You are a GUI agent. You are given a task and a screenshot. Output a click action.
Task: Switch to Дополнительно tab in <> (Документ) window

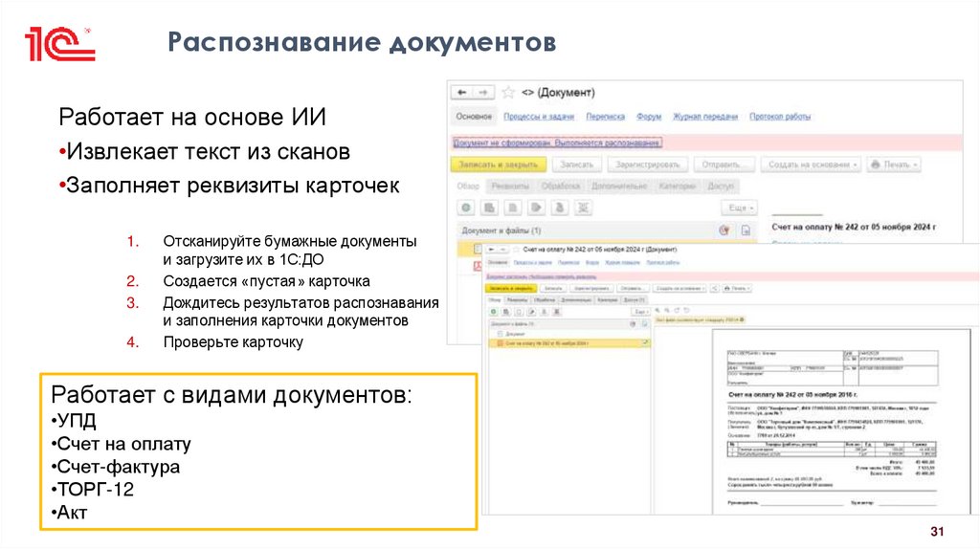[x=619, y=187]
